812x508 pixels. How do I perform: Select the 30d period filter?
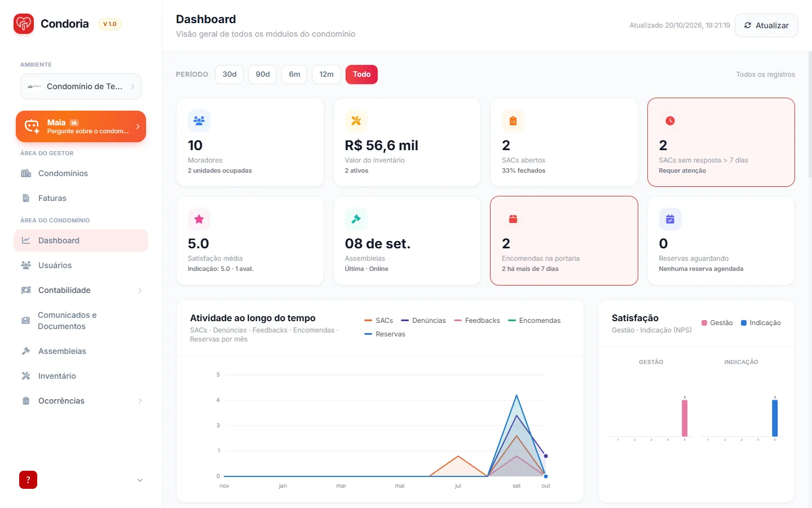[230, 75]
